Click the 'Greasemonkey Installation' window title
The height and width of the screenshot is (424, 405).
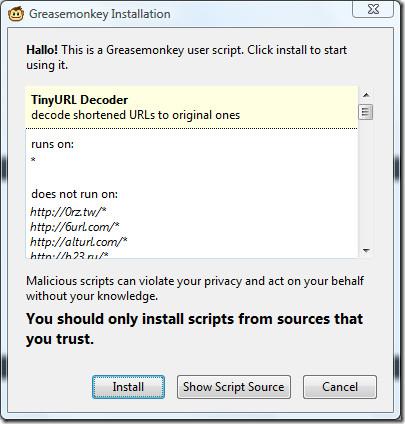tap(100, 14)
